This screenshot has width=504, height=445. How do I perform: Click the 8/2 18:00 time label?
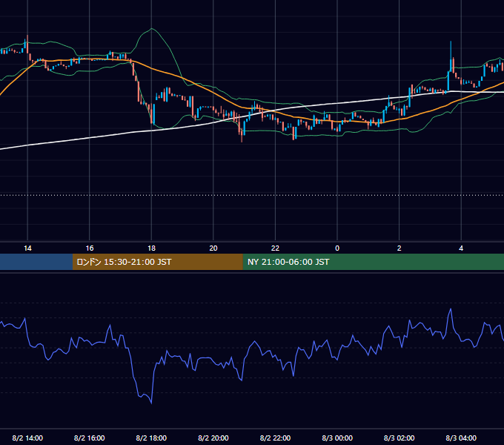151,438
